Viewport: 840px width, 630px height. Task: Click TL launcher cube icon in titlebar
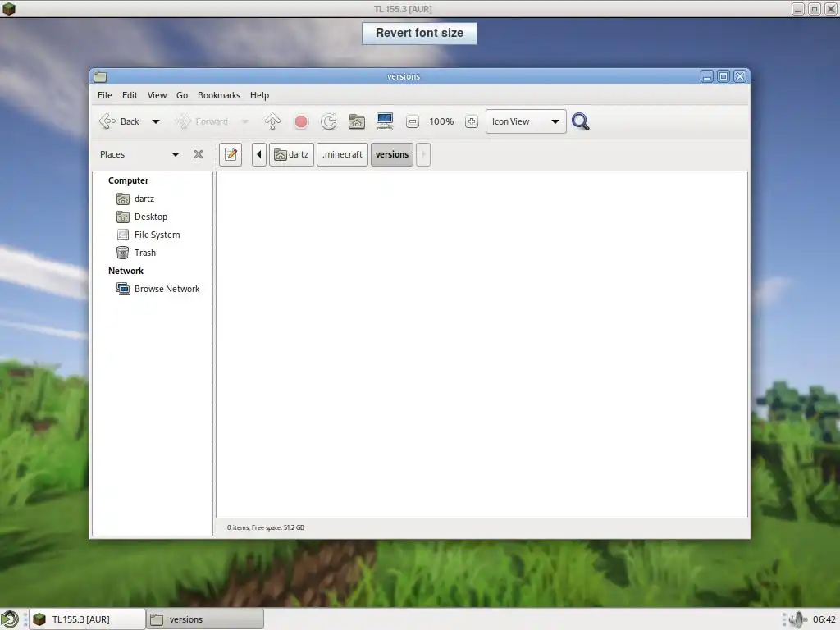point(8,8)
